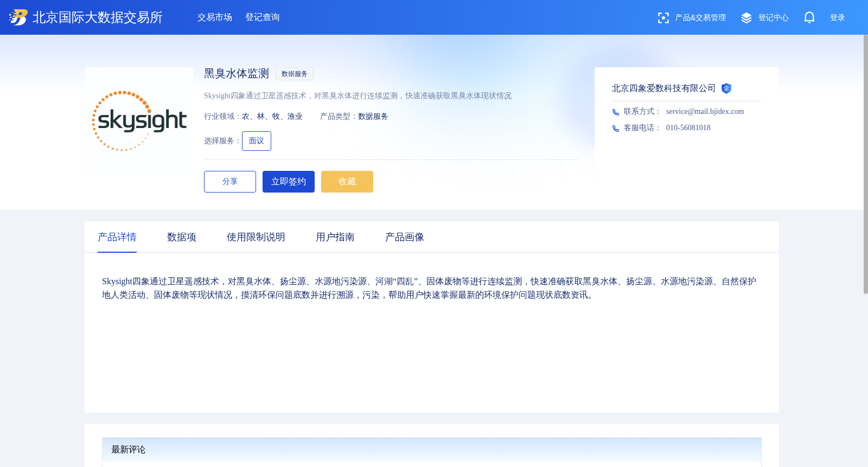Open the 登记查询 menu

pyautogui.click(x=263, y=17)
